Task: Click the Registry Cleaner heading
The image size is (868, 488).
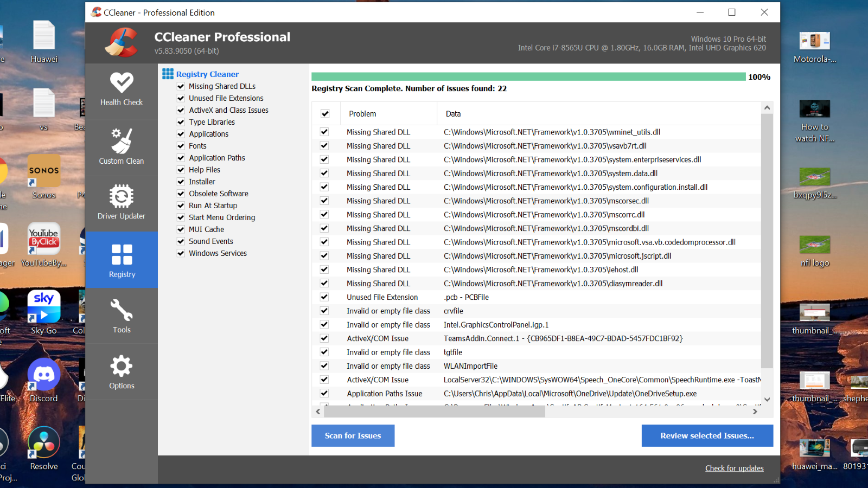Action: pyautogui.click(x=207, y=74)
